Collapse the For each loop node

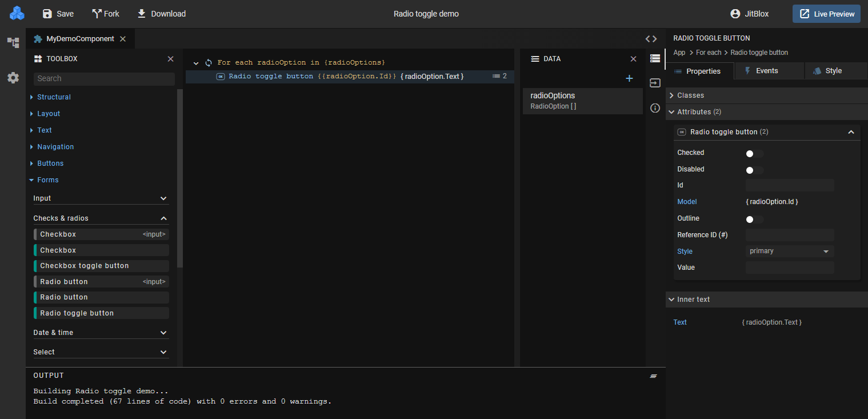pos(196,63)
